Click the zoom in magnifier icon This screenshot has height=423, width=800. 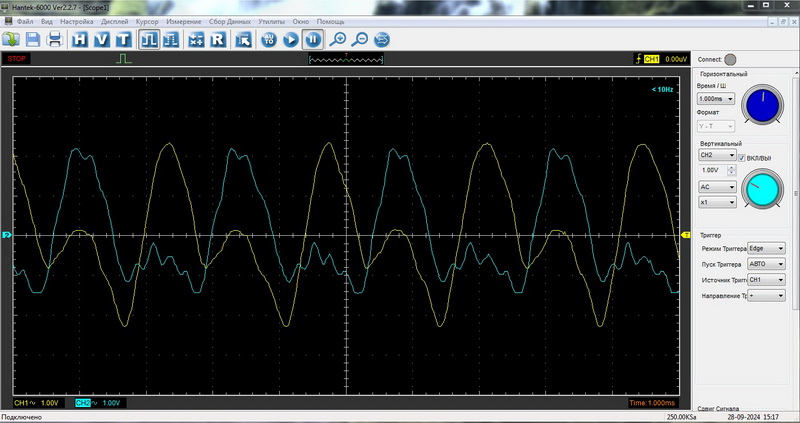click(x=339, y=40)
